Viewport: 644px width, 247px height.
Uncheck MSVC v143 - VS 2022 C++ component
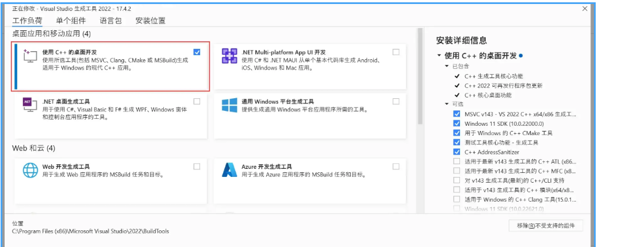coord(457,114)
